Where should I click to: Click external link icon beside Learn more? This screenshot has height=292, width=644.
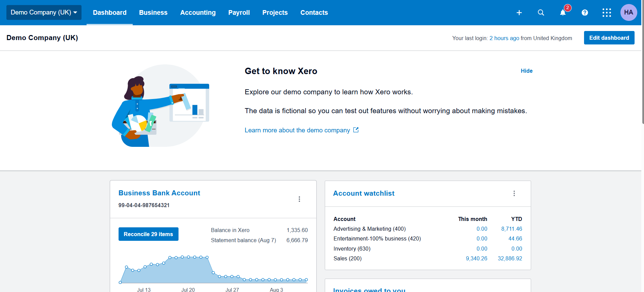[x=356, y=130]
